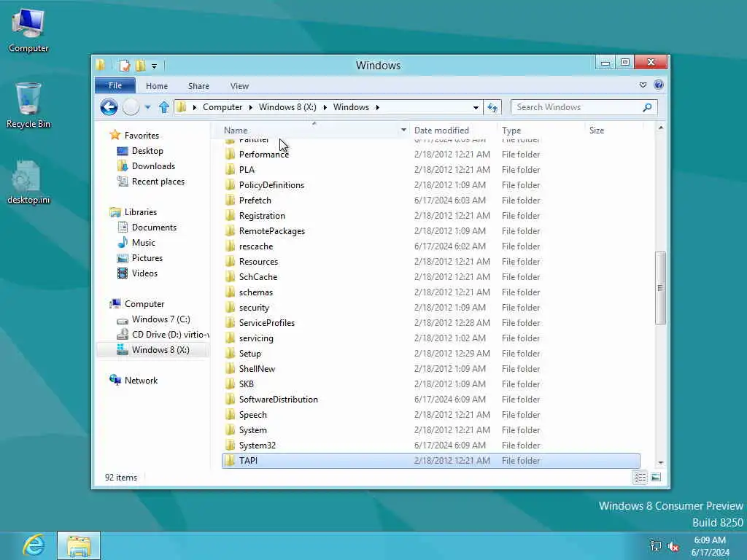
Task: Select Libraries in navigation pane
Action: [x=141, y=212]
